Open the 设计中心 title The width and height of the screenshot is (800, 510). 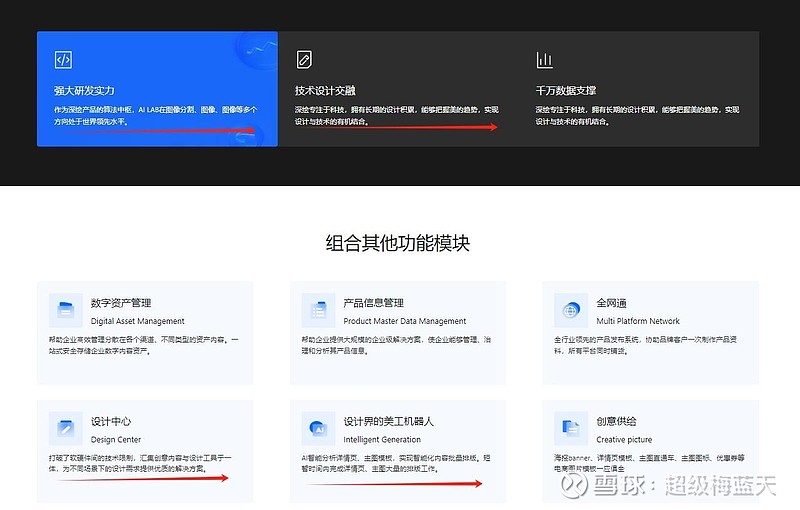[x=111, y=421]
